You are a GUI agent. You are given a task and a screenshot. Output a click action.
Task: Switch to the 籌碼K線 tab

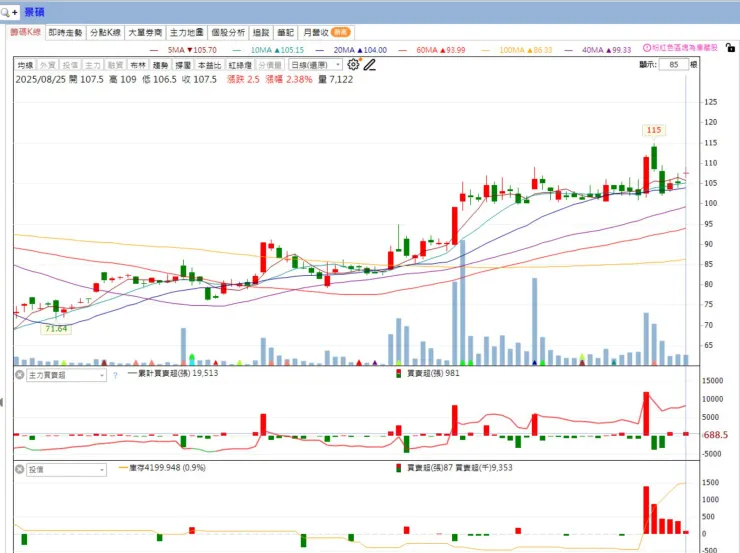25,32
